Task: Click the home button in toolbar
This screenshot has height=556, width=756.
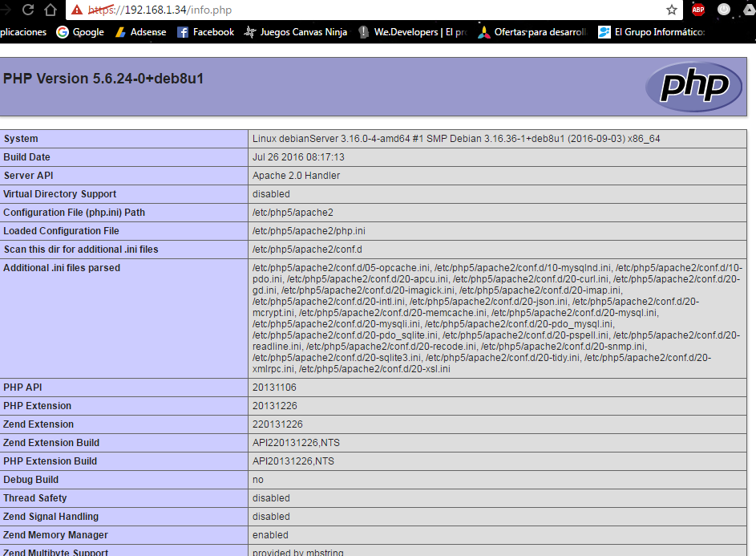Action: (x=51, y=10)
